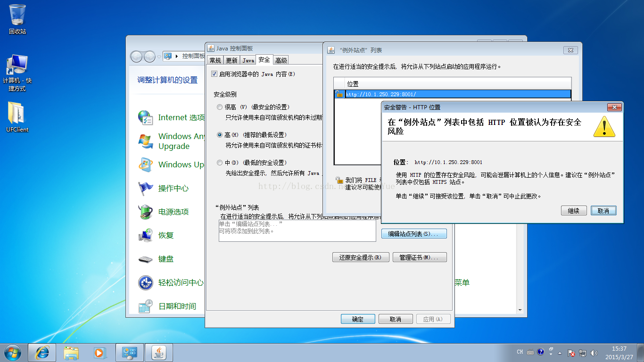Open the 电源选项 link
Screen dimensions: 644x362
[x=173, y=212]
